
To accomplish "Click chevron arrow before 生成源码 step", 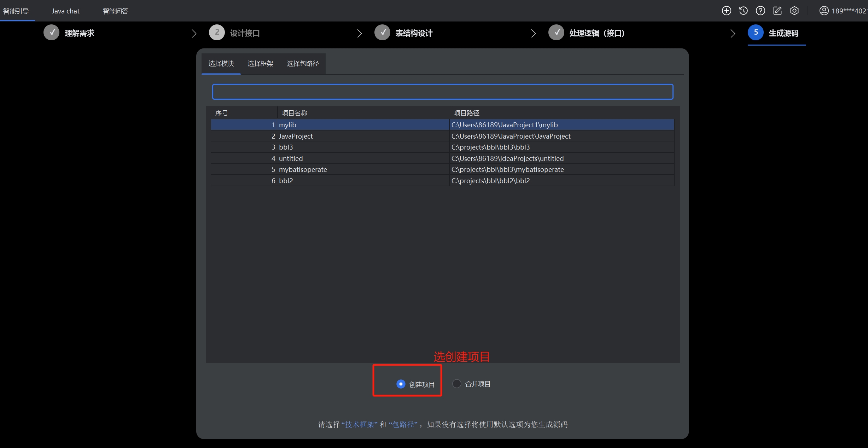I will pos(733,33).
